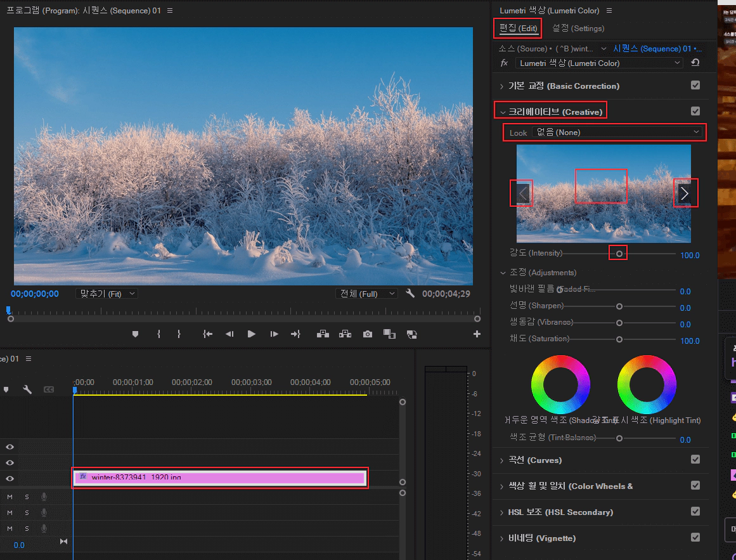Step forward one frame

[274, 334]
